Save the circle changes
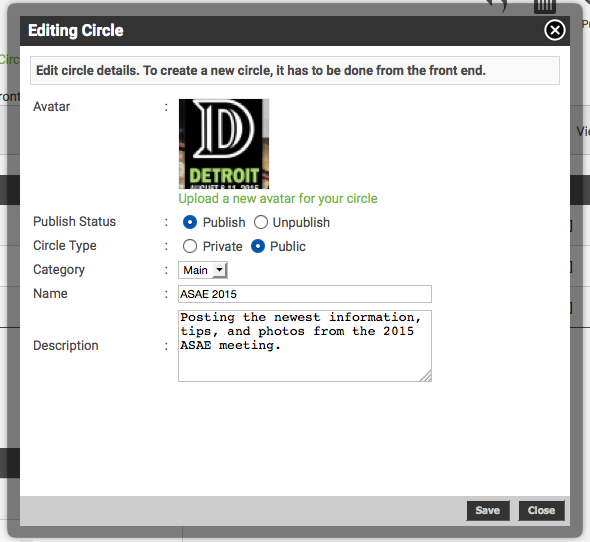The width and height of the screenshot is (590, 542). (x=488, y=510)
